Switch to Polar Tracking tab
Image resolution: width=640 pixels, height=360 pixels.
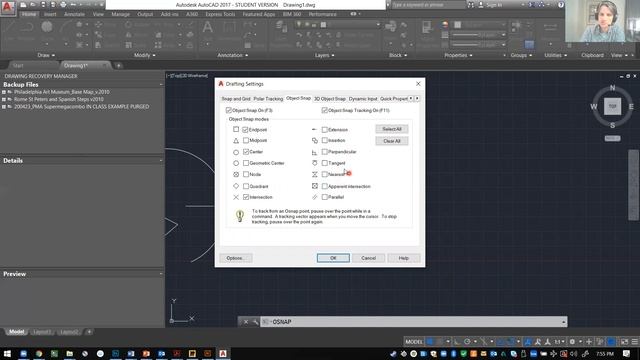(268, 99)
